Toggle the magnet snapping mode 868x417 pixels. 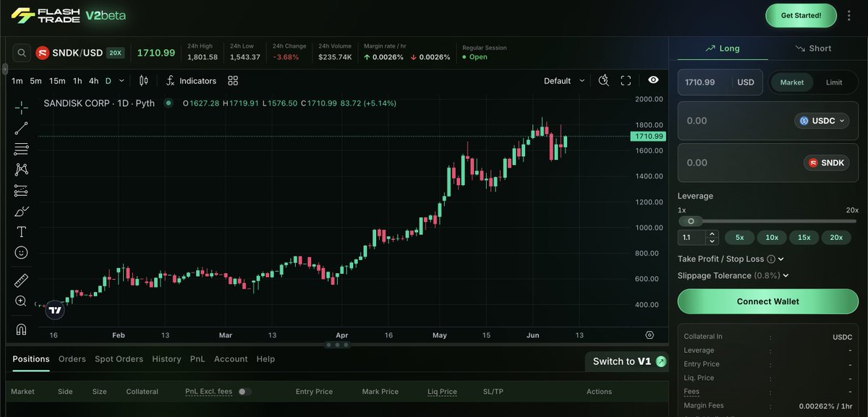pyautogui.click(x=22, y=329)
